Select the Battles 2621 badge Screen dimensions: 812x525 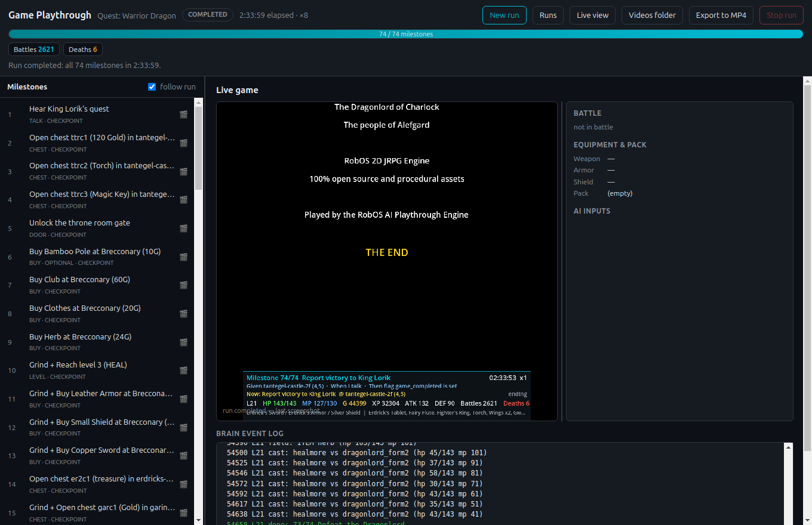[34, 50]
